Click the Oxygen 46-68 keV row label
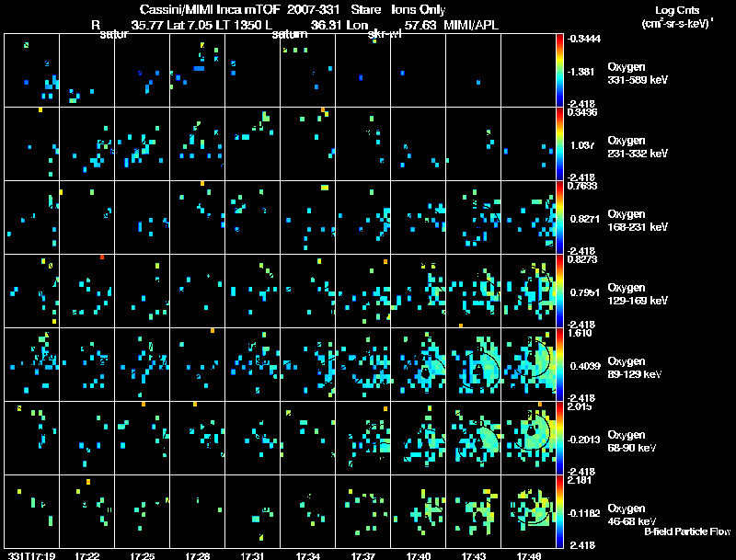The height and width of the screenshot is (560, 736). (x=632, y=515)
